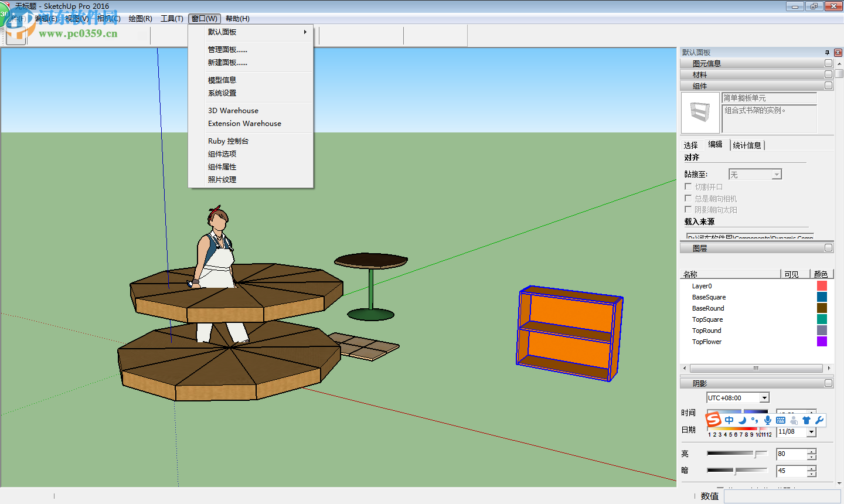Image resolution: width=844 pixels, height=504 pixels.
Task: Click the account person icon on Sogou toolbar
Action: 793,420
